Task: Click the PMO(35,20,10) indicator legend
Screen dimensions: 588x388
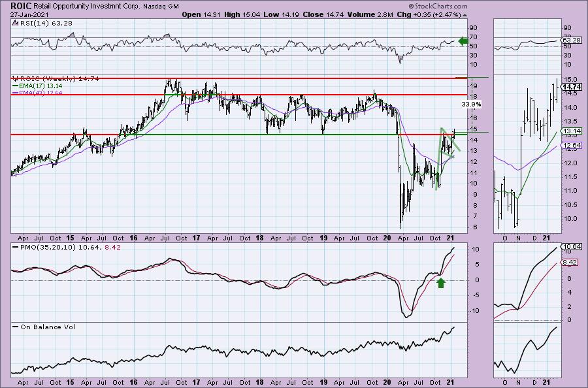Action: (66, 248)
